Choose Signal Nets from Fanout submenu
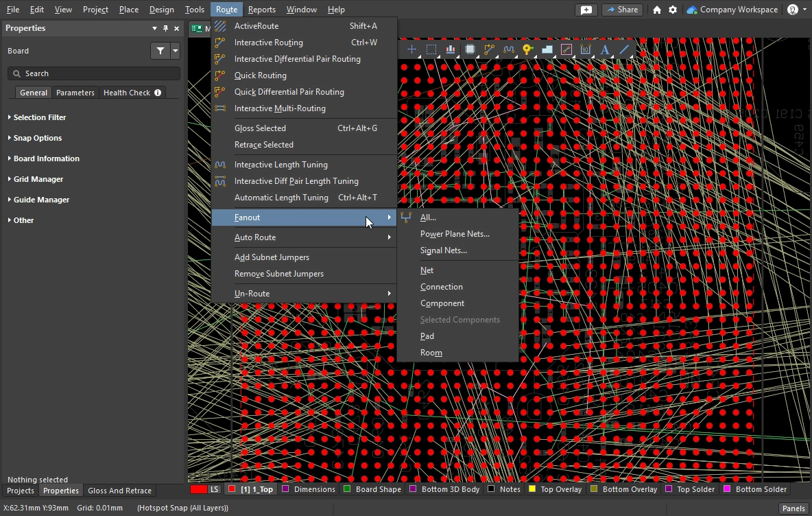812x516 pixels. (x=443, y=250)
